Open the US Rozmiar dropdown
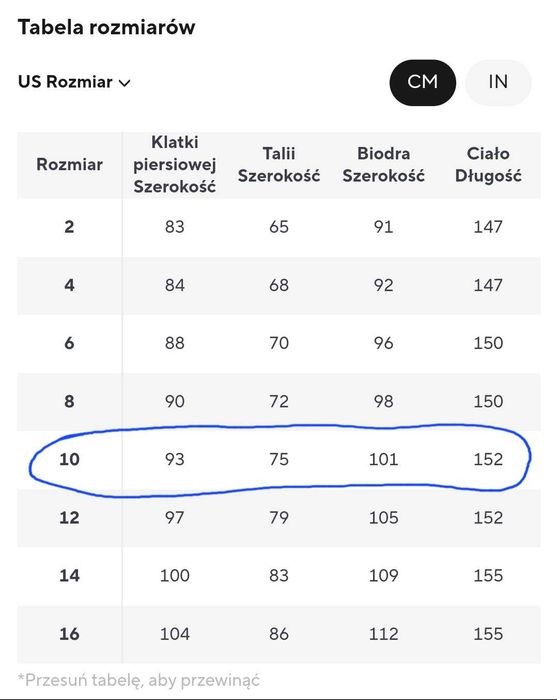The image size is (557, 700). [x=74, y=82]
